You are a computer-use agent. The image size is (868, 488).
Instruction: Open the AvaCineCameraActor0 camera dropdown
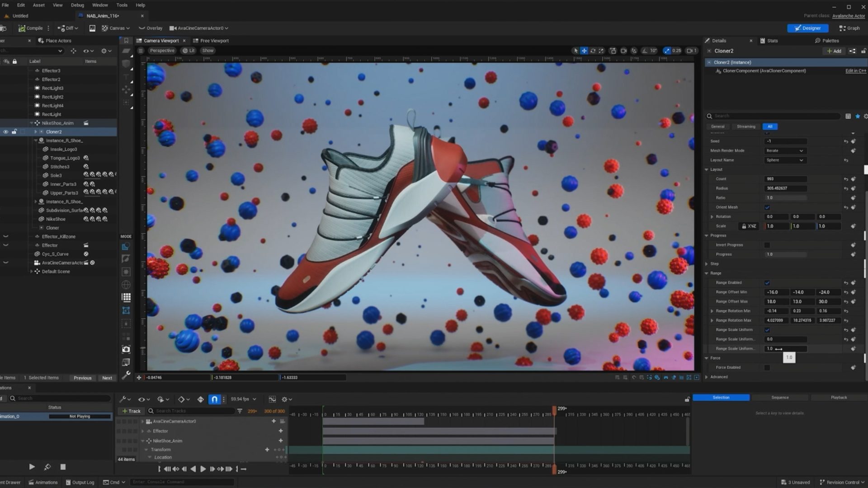pos(199,28)
